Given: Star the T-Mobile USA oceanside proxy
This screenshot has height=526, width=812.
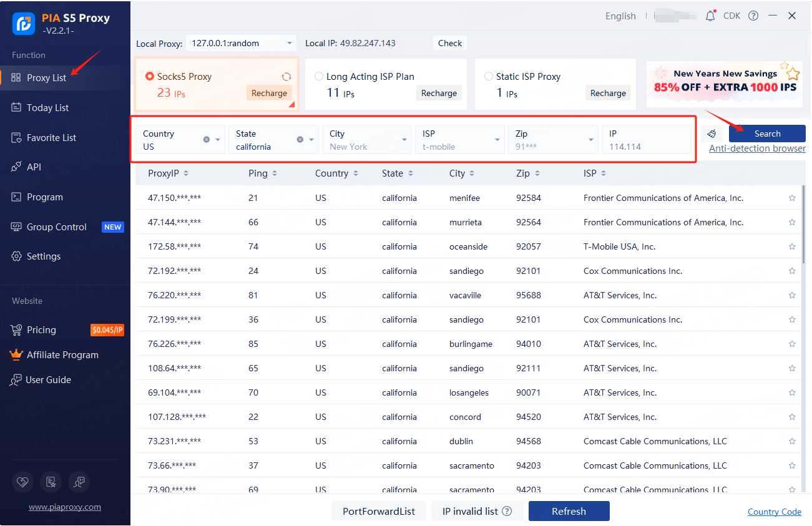Looking at the screenshot, I should [x=792, y=246].
